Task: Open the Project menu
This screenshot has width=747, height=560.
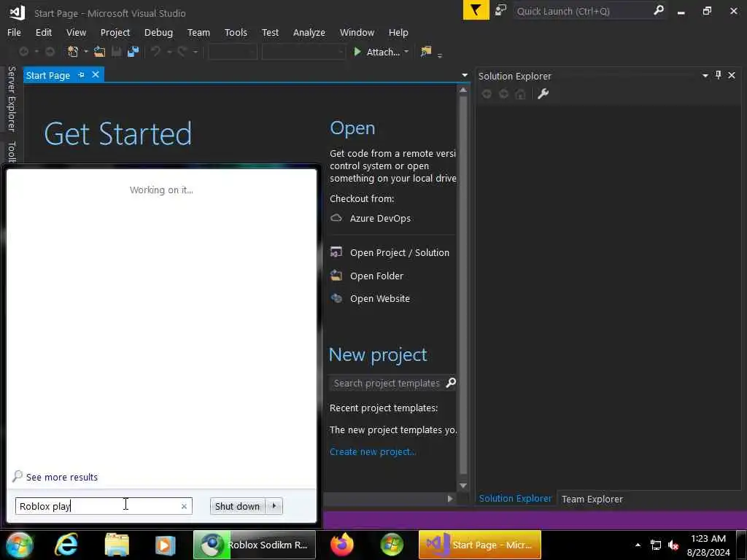Action: tap(115, 32)
